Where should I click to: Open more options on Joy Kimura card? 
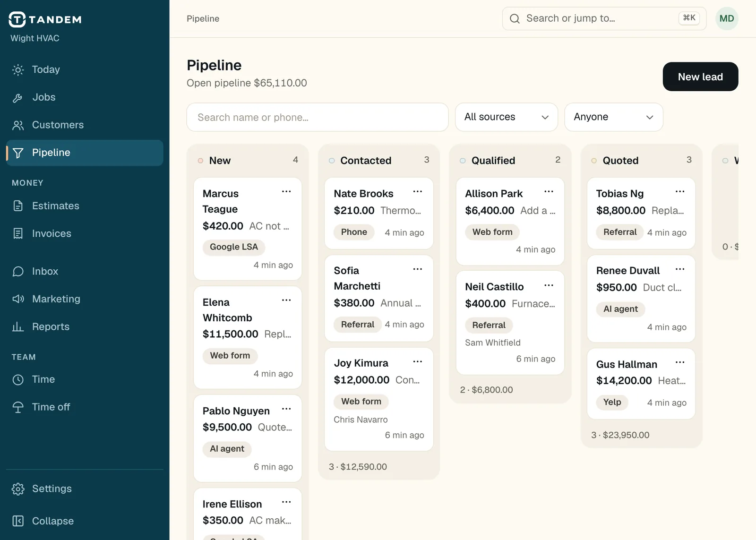pos(418,361)
